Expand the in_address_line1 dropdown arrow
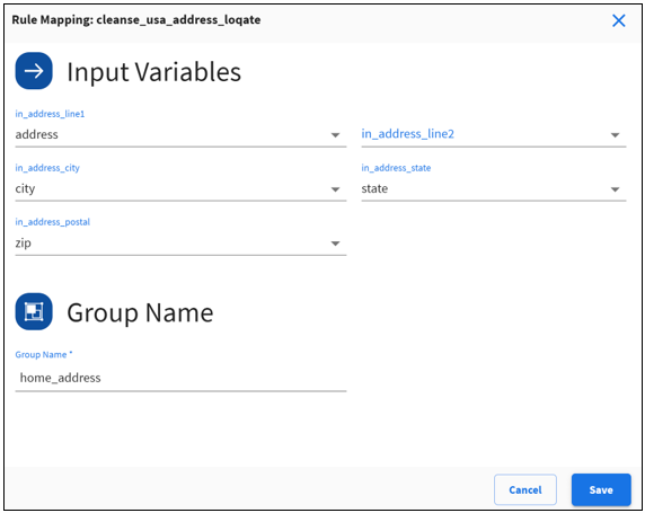Screen dimensions: 645x513 (335, 135)
